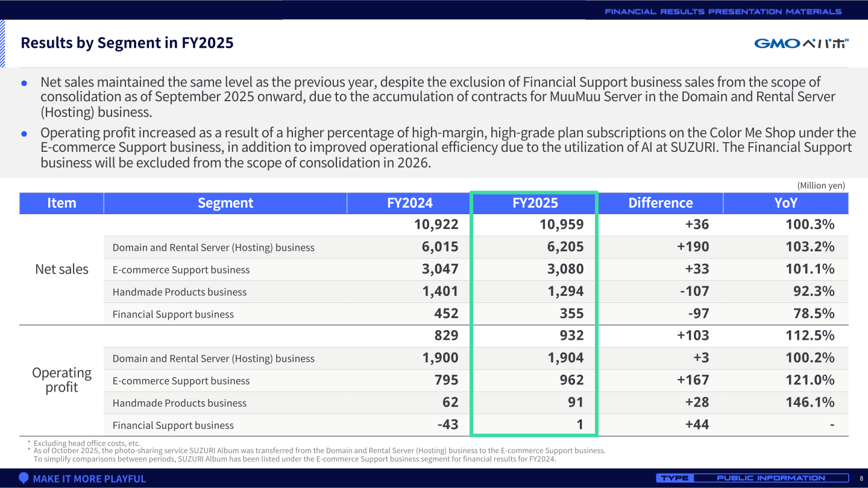Click the YoY column header
The image size is (868, 488).
click(786, 203)
